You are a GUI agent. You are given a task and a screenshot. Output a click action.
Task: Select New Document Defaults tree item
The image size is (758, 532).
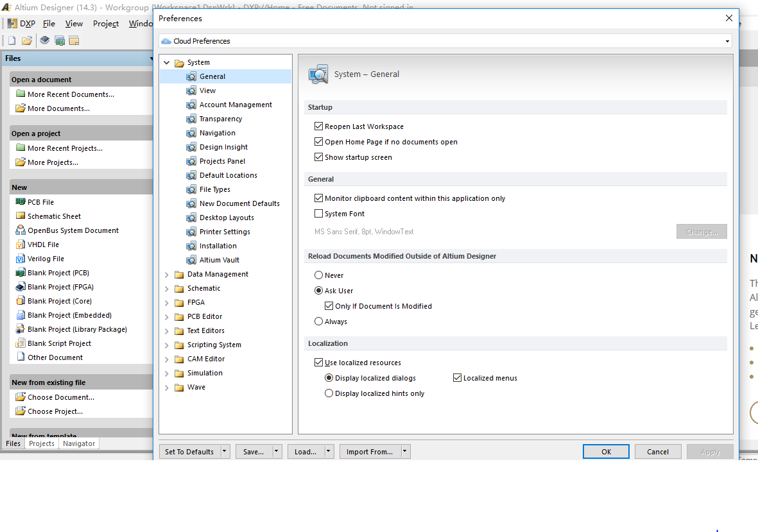239,203
